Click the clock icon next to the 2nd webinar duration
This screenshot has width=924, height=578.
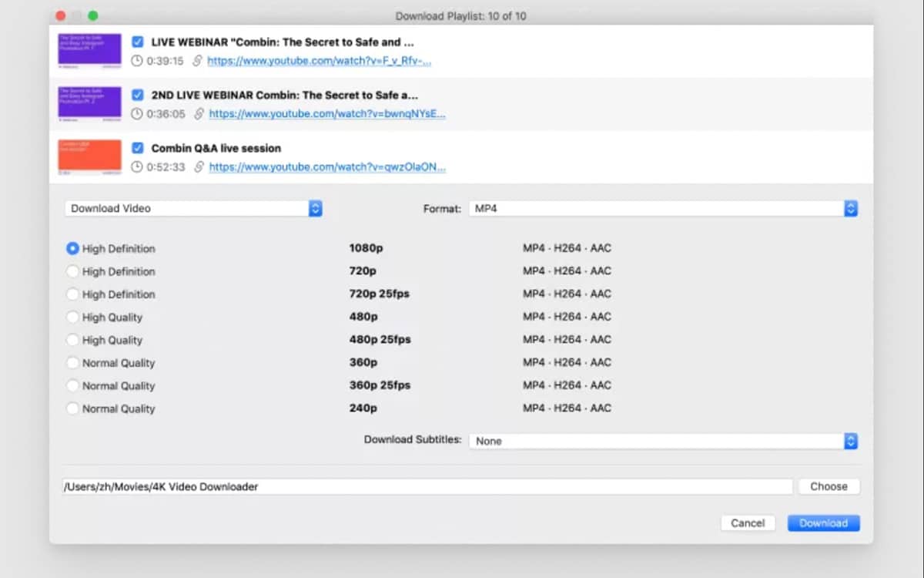[136, 113]
